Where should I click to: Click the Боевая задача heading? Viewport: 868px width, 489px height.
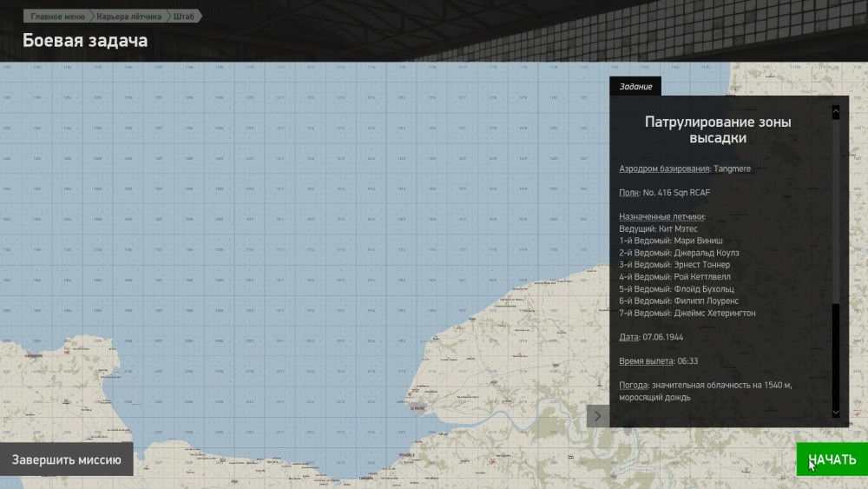(85, 41)
